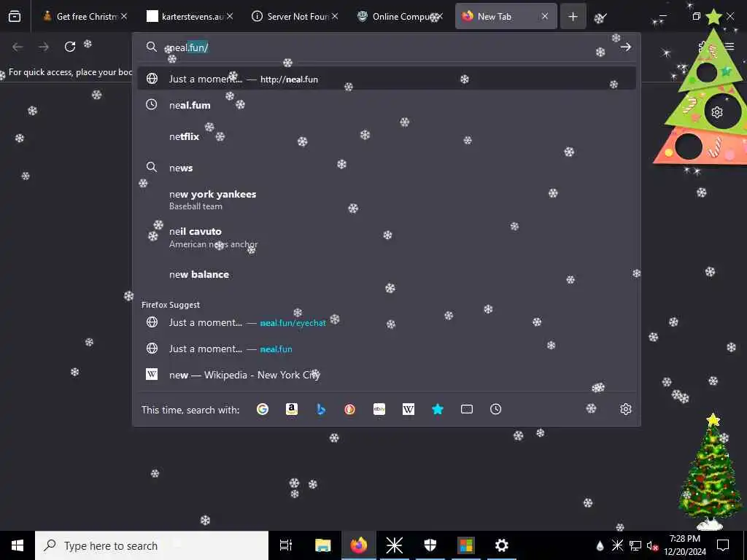Screen dimensions: 747x560
Task: Reload the current page
Action: click(70, 47)
